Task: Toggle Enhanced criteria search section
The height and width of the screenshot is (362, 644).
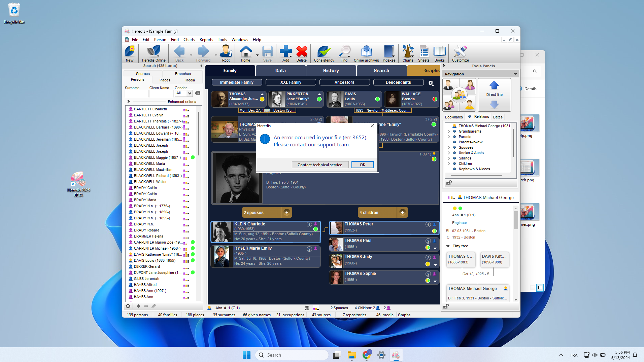Action: pos(129,102)
